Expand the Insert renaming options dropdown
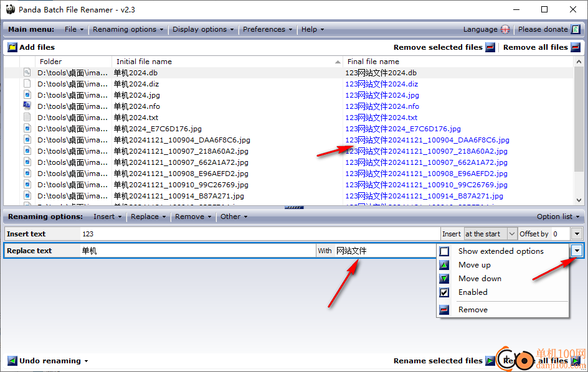Screen dimensions: 588x372 (107, 216)
